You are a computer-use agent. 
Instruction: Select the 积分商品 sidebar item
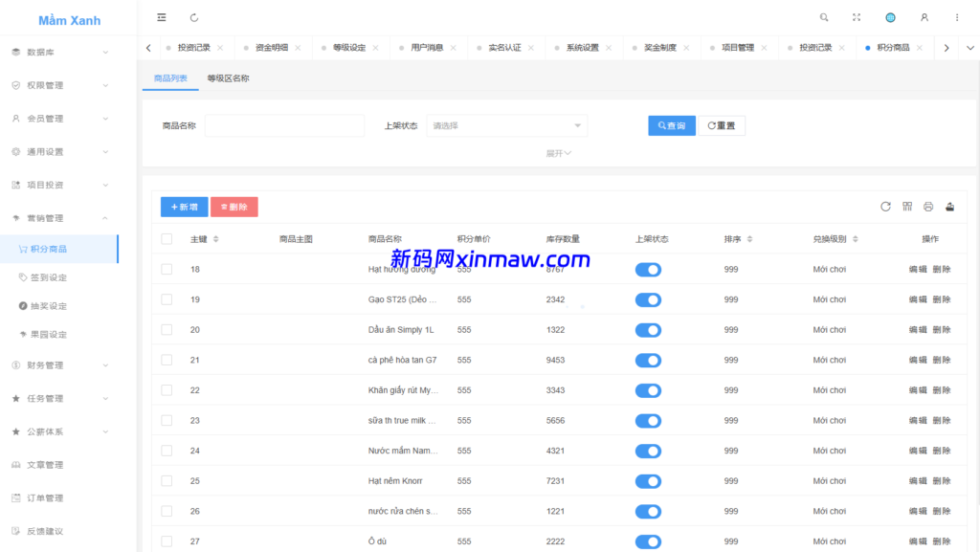click(59, 249)
